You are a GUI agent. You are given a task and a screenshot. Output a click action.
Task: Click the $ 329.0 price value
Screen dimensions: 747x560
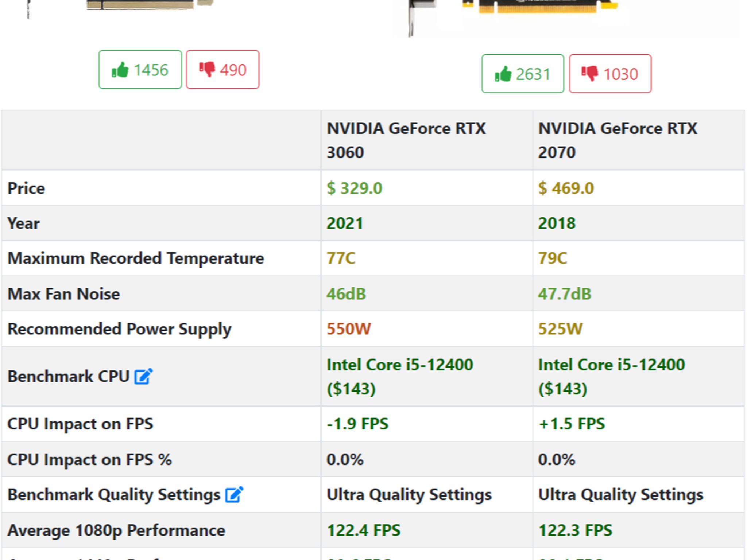click(354, 188)
